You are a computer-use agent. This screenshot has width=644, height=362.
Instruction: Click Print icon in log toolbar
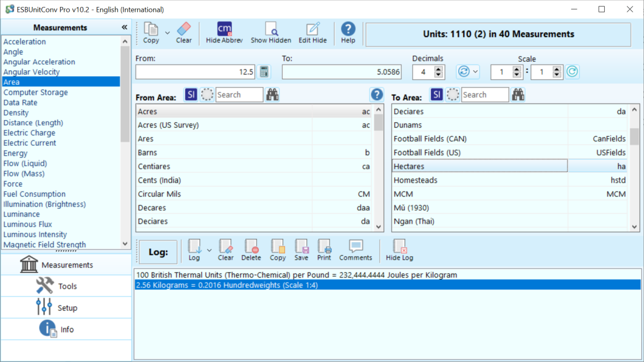coord(324,250)
